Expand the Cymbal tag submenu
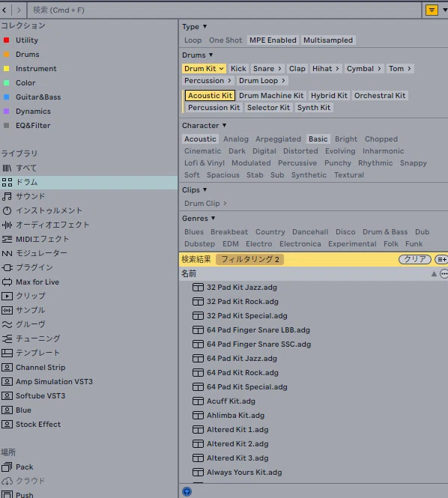This screenshot has width=448, height=498. tap(379, 69)
